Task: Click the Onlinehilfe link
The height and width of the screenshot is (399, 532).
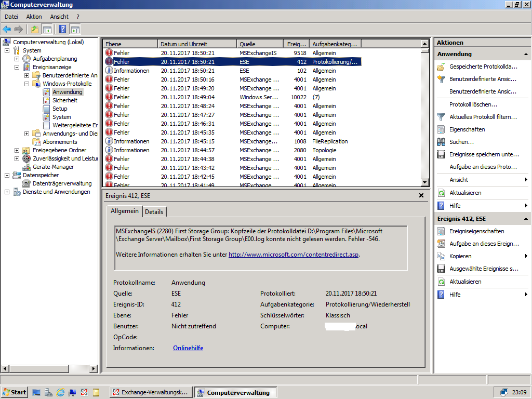Action: pos(188,348)
